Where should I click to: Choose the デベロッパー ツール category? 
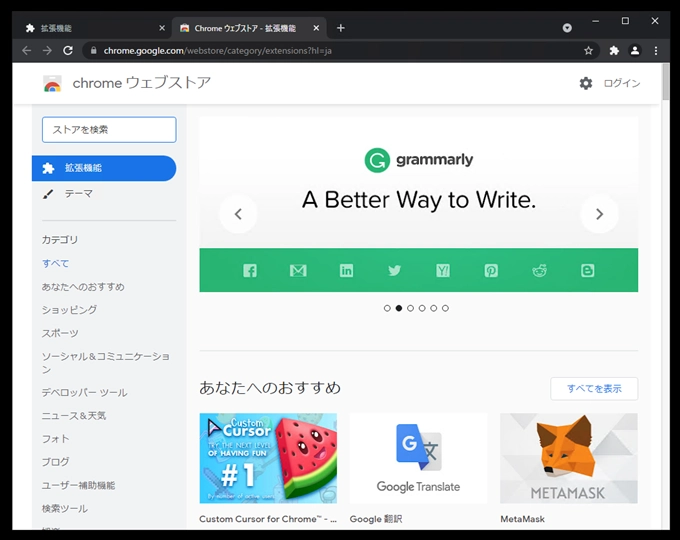pos(85,393)
